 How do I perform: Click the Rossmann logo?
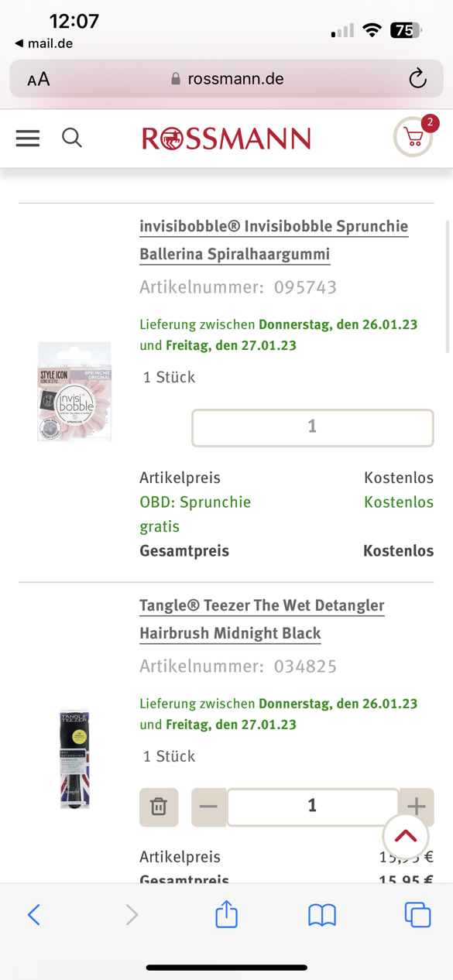pos(226,139)
